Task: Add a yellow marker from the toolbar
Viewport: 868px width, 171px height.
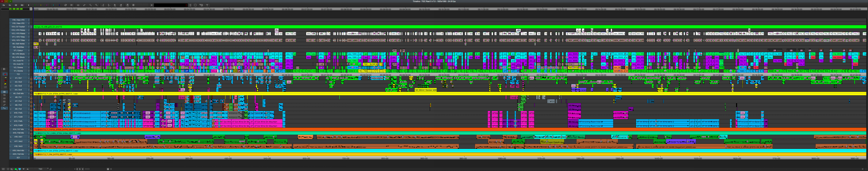Action: 41,5
